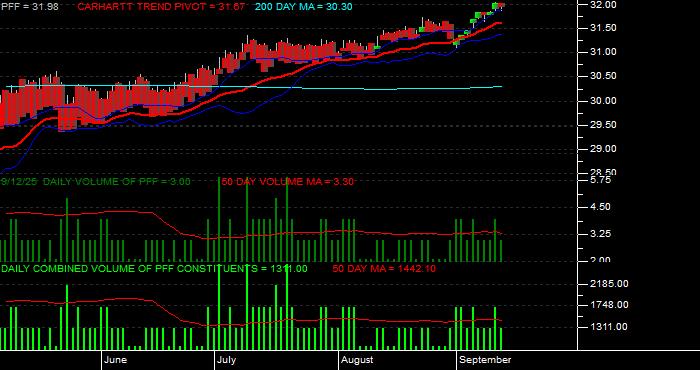Click the 32.00 price axis value
The width and height of the screenshot is (700, 370).
(x=604, y=5)
